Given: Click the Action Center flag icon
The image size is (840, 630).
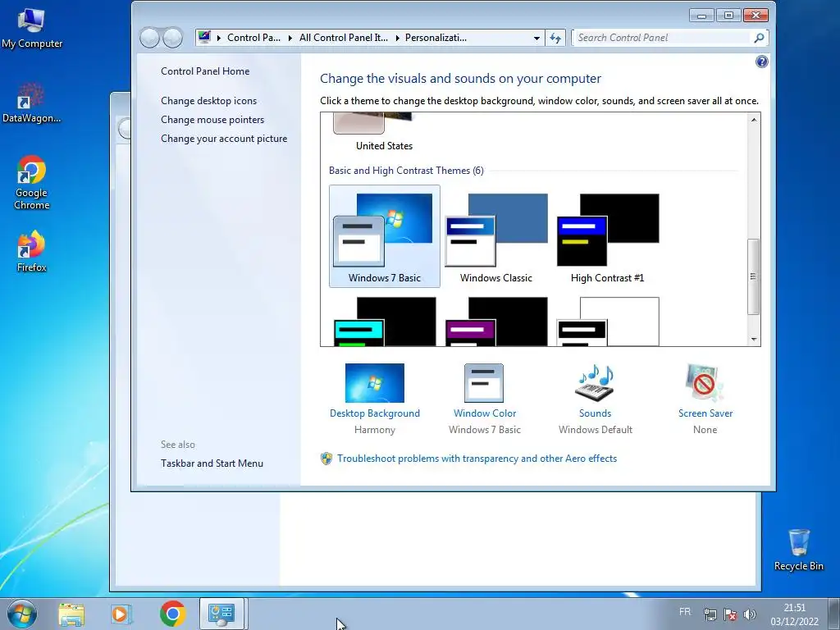Looking at the screenshot, I should coord(729,614).
